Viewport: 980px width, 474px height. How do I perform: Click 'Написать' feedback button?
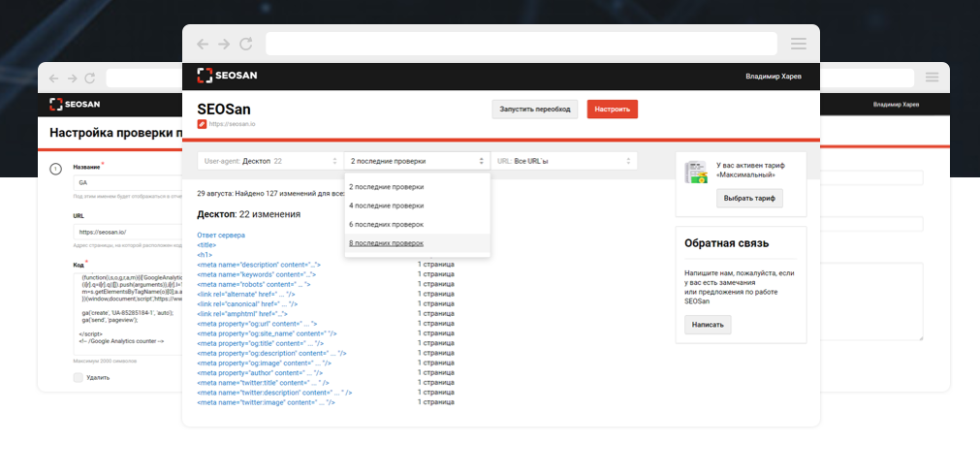708,325
